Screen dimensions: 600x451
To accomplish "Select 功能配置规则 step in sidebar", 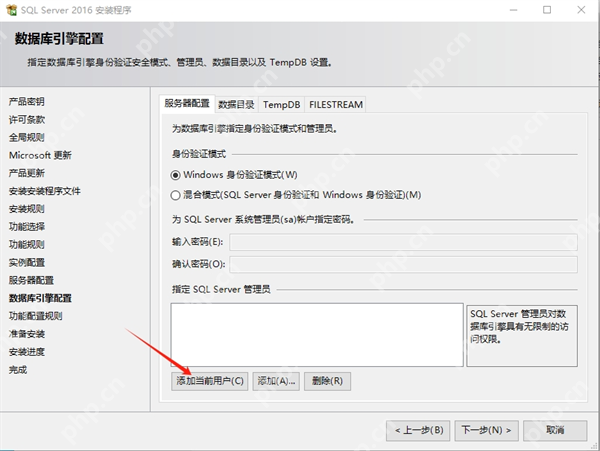I will click(36, 316).
